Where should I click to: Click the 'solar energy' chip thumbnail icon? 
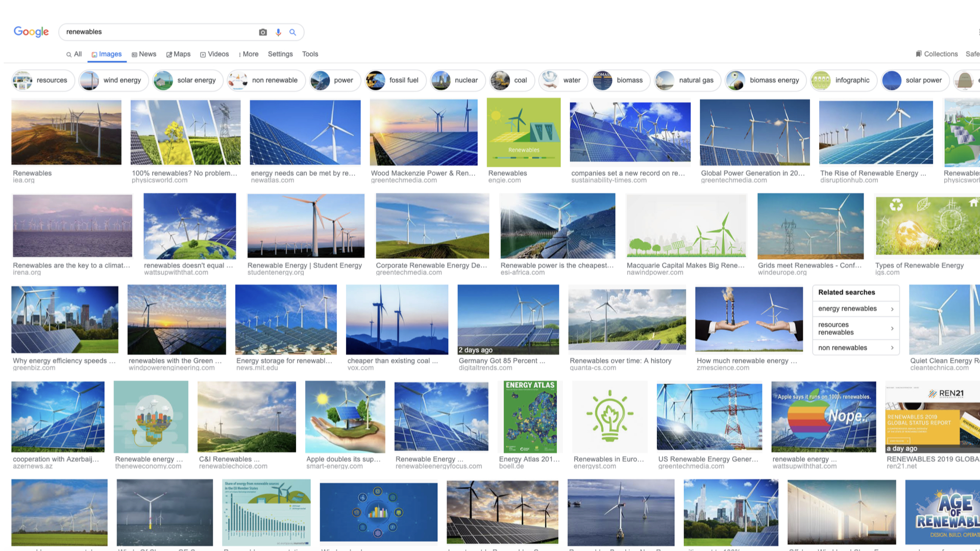point(163,81)
